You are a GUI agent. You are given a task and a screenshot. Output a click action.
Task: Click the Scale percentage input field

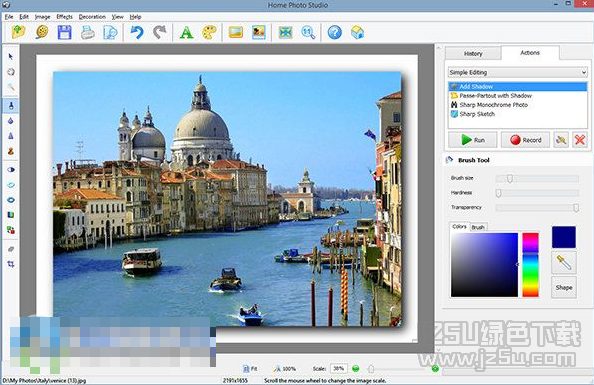click(x=339, y=368)
